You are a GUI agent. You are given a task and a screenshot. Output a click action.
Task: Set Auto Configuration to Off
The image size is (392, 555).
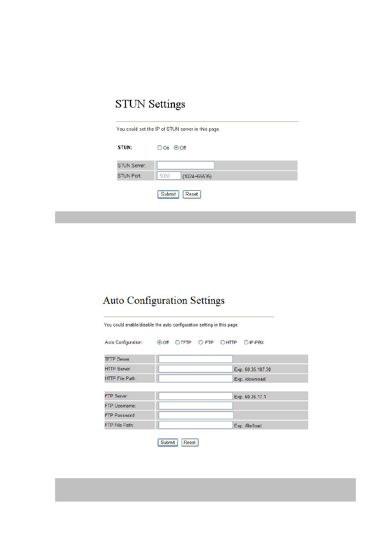pos(159,342)
